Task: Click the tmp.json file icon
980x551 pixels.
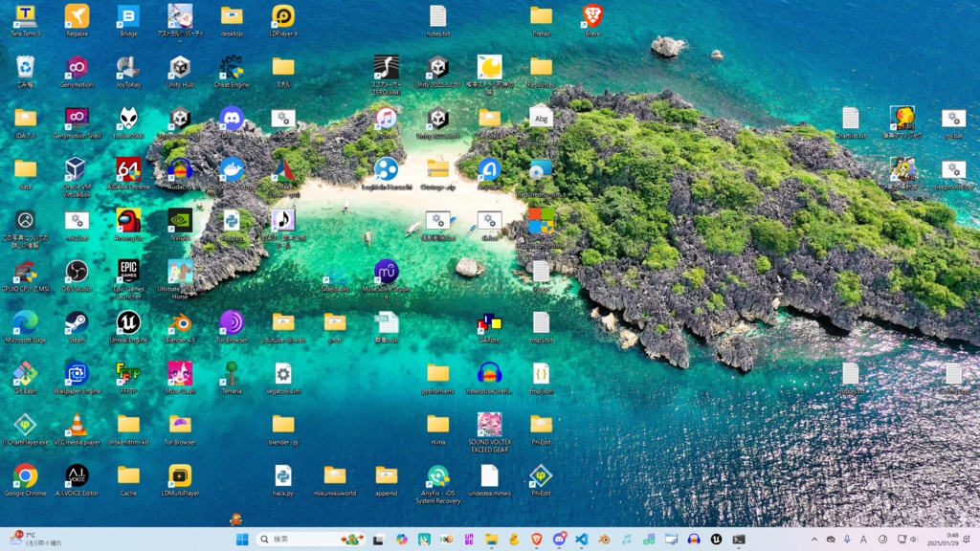Action: [542, 379]
